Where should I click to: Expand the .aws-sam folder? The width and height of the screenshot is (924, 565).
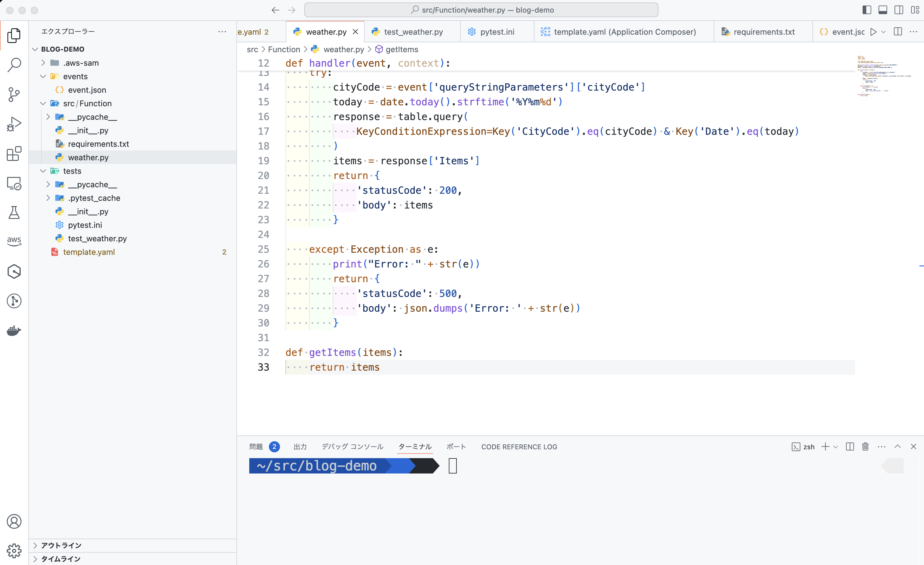43,63
